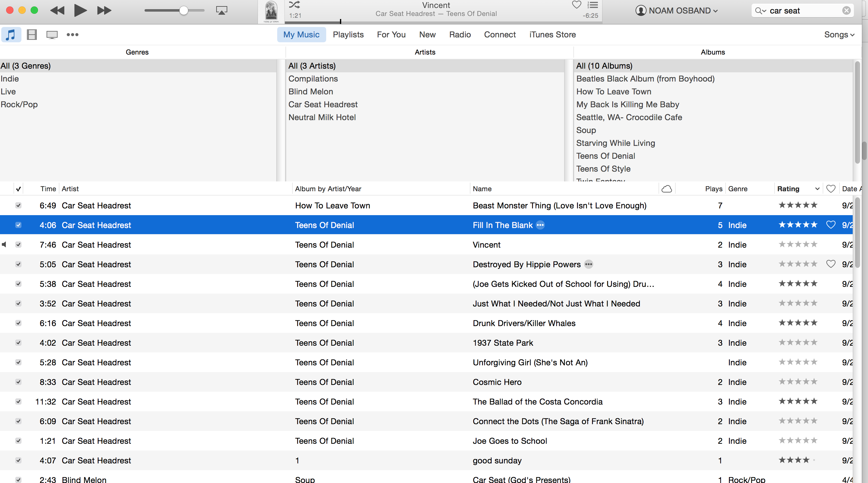Open options for Fill In The Blank
This screenshot has width=868, height=483.
[x=540, y=225]
